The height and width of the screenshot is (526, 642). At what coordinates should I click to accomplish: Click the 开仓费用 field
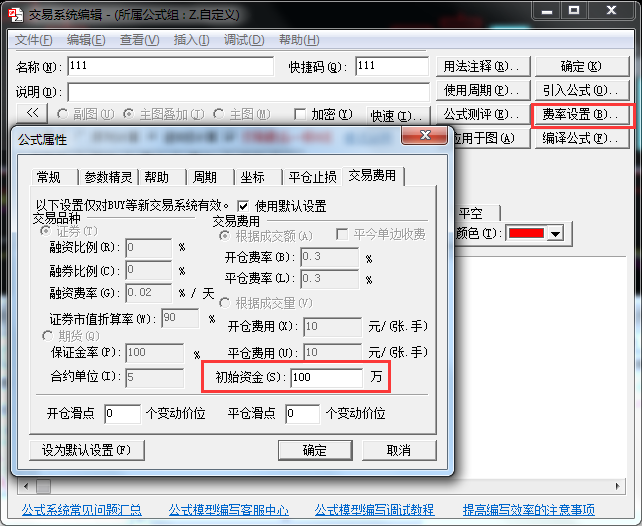pos(332,327)
